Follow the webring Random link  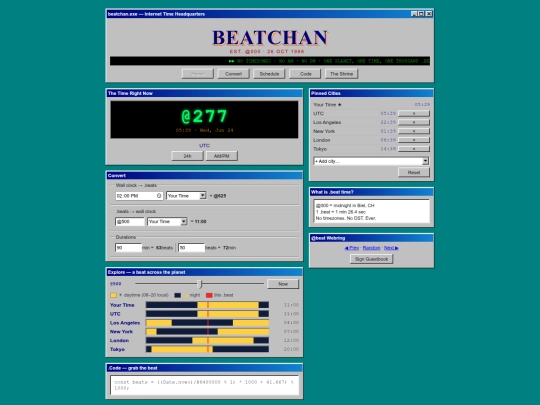[x=371, y=248]
